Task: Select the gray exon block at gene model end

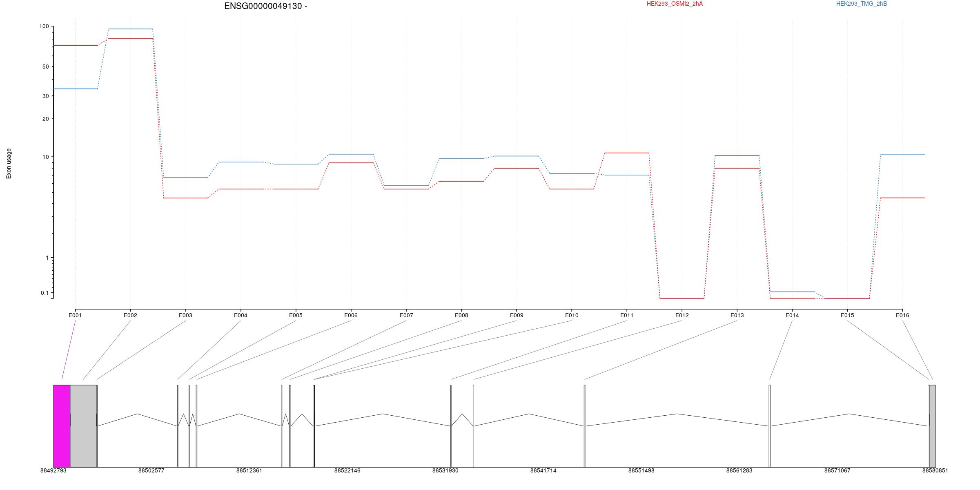Action: coord(933,426)
